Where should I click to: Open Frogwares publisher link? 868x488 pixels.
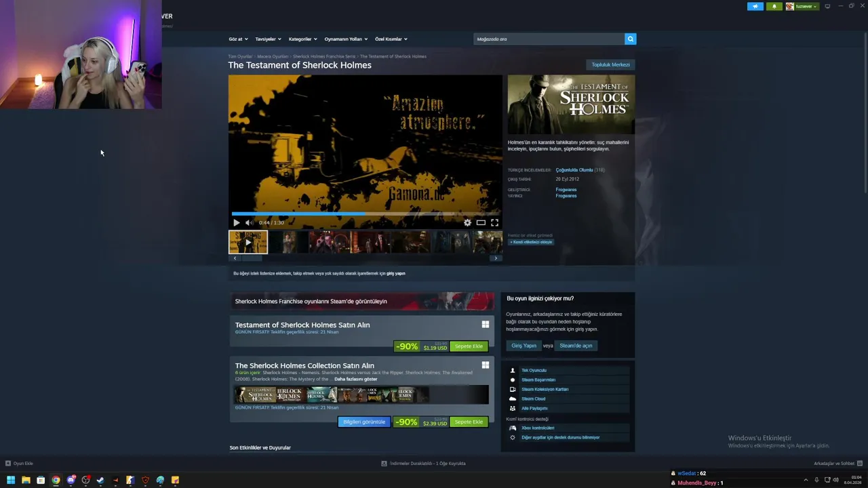click(x=566, y=196)
